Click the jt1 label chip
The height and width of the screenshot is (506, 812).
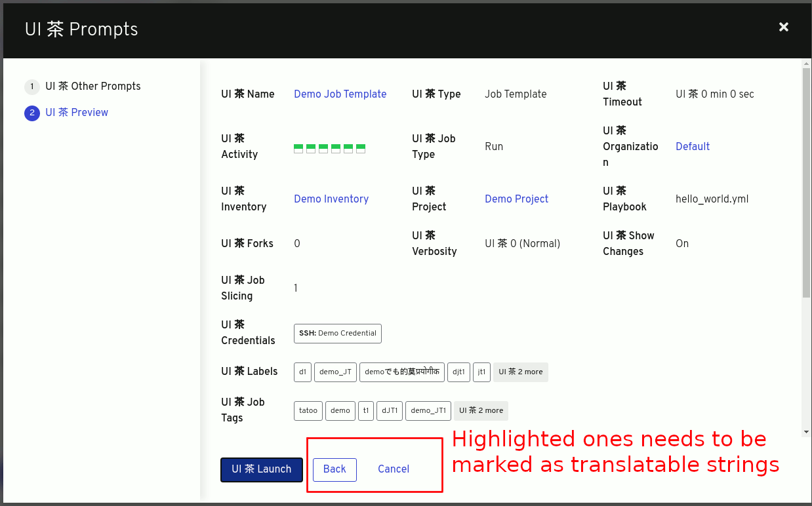[x=481, y=372]
